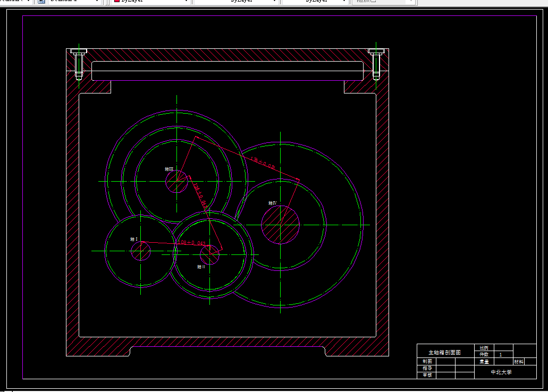Viewport: 548px width, 392px height.
Task: Select the 重量 cell in title block
Action: (x=484, y=362)
